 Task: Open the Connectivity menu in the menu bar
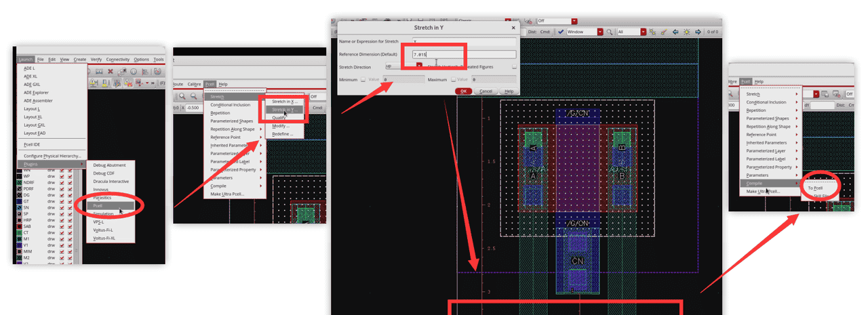[x=118, y=60]
